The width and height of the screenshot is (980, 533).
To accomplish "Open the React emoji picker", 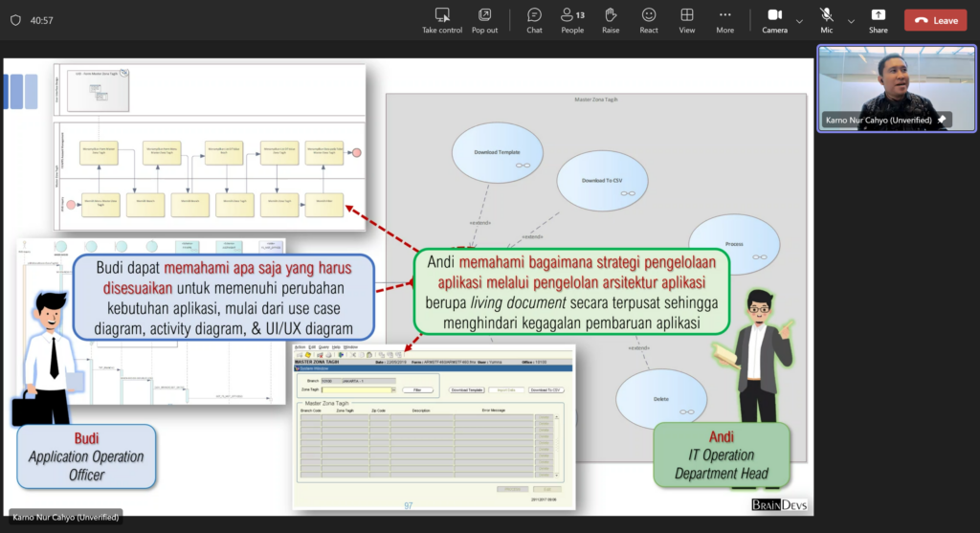I will [x=649, y=15].
